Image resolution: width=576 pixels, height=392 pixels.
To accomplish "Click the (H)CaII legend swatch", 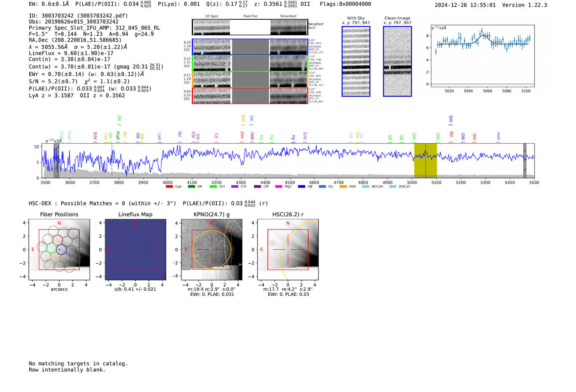I will point(393,187).
